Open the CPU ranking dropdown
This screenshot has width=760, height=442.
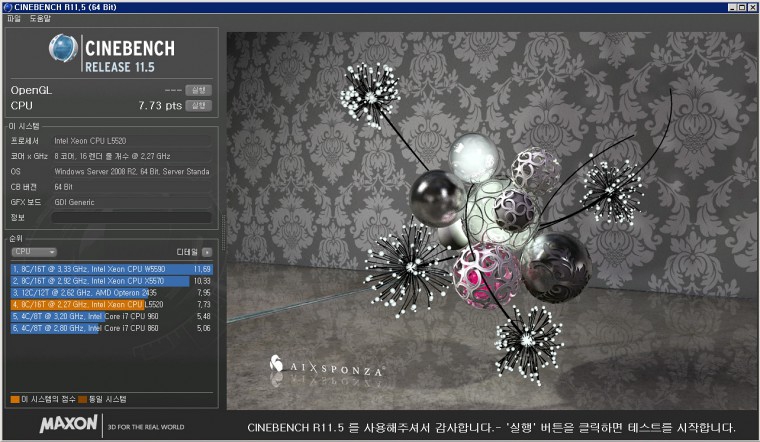pyautogui.click(x=34, y=252)
